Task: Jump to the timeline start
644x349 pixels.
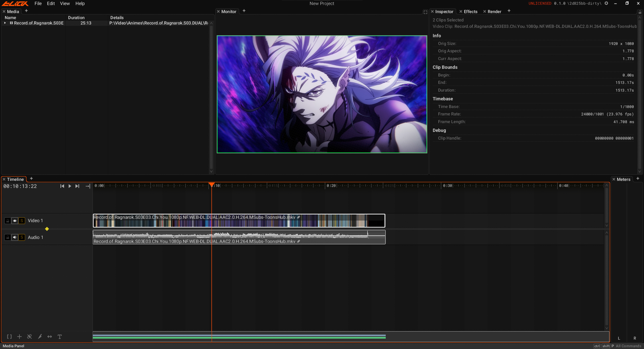Action: pyautogui.click(x=62, y=186)
